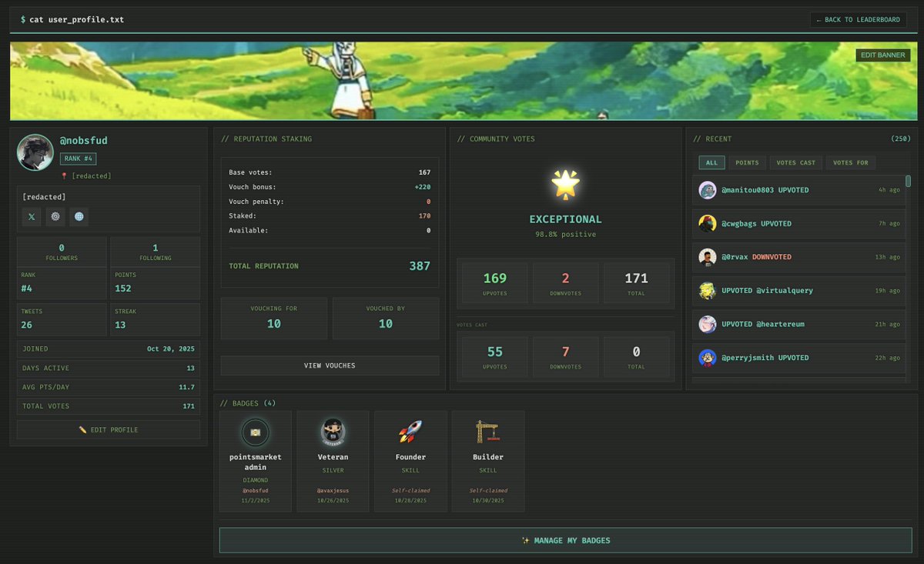Click the Recent list scrollbar
The image size is (924, 564).
908,182
